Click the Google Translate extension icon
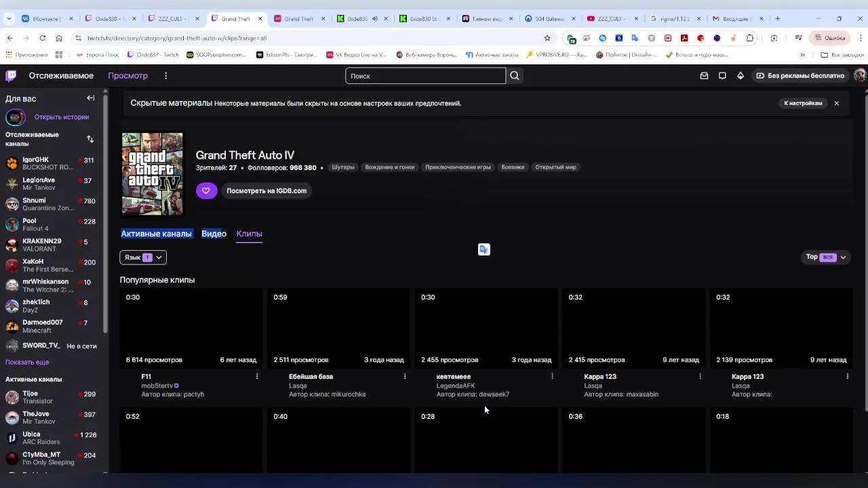Viewport: 868px width, 488px height. pyautogui.click(x=635, y=38)
